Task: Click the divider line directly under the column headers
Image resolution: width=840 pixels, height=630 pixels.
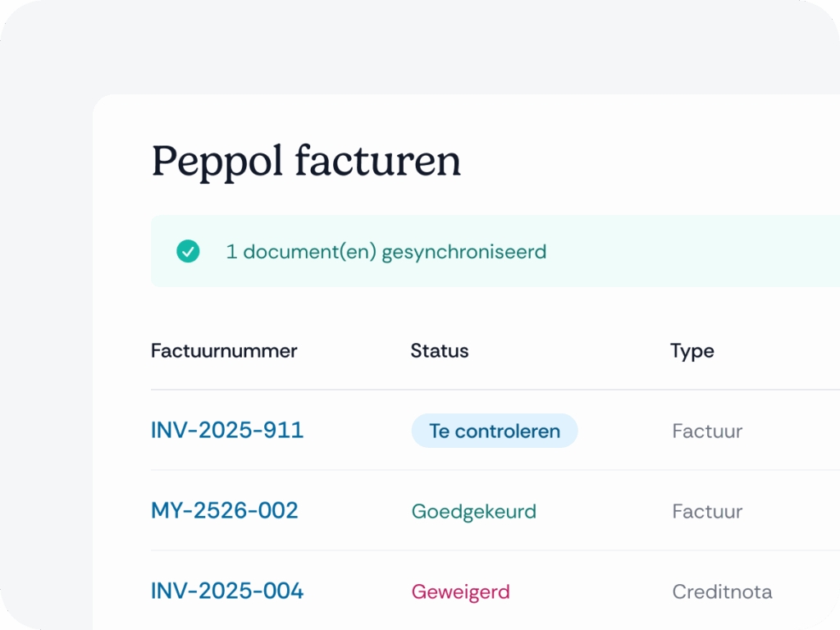Action: click(x=492, y=390)
